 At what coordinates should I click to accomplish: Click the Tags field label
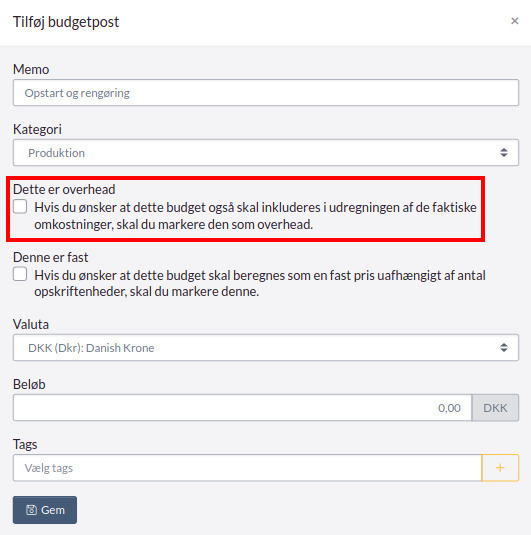pyautogui.click(x=25, y=445)
